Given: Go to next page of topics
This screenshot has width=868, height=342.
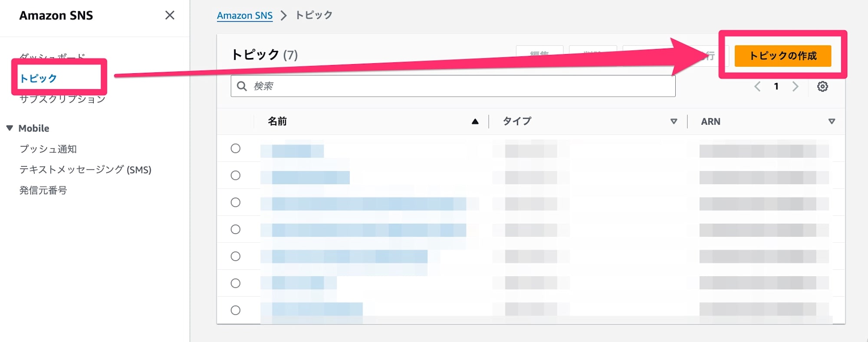Looking at the screenshot, I should (x=795, y=86).
